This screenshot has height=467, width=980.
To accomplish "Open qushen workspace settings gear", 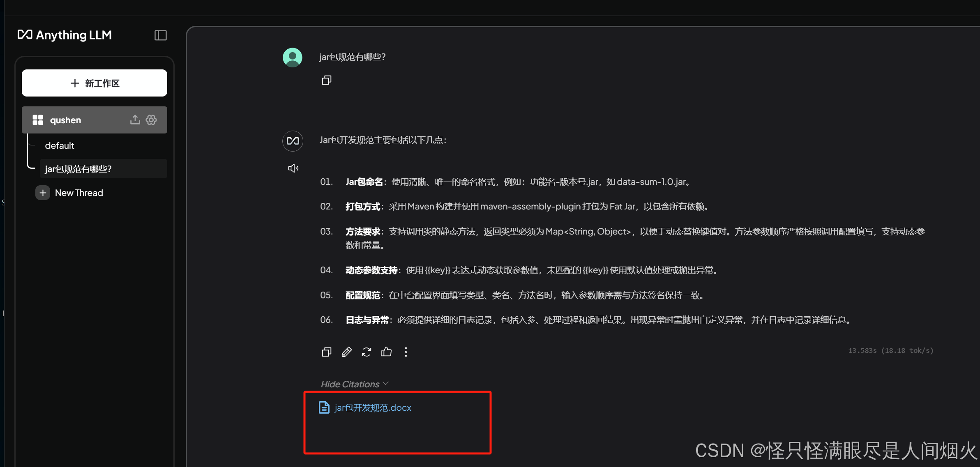I will pyautogui.click(x=151, y=120).
